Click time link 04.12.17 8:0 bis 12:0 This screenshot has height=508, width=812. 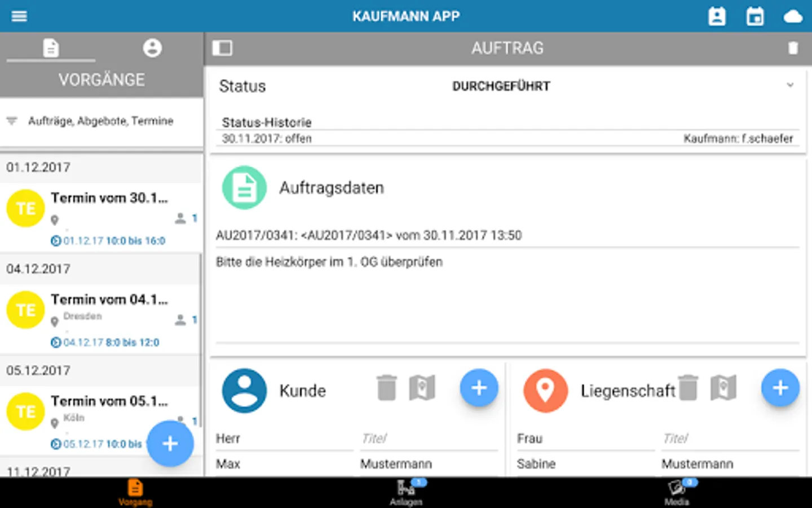[105, 343]
